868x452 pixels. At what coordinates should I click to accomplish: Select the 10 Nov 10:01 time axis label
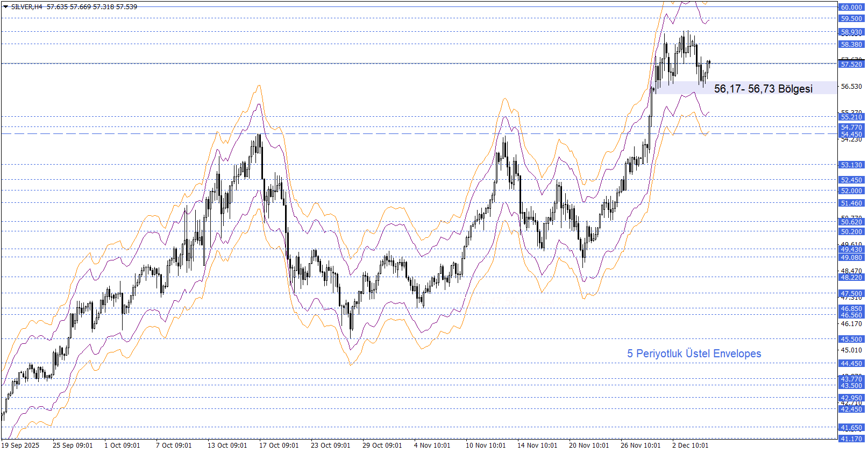[485, 445]
